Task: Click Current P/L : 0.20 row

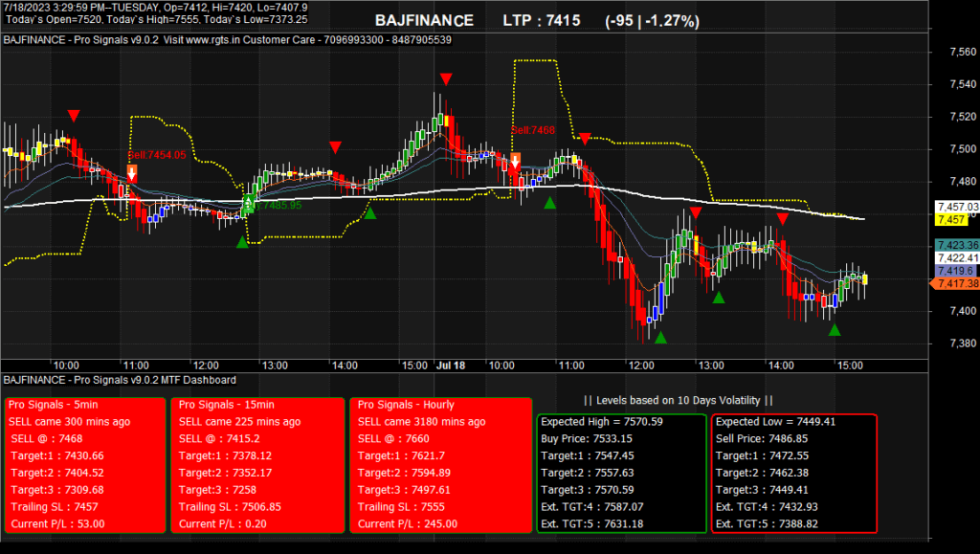Action: coord(222,524)
